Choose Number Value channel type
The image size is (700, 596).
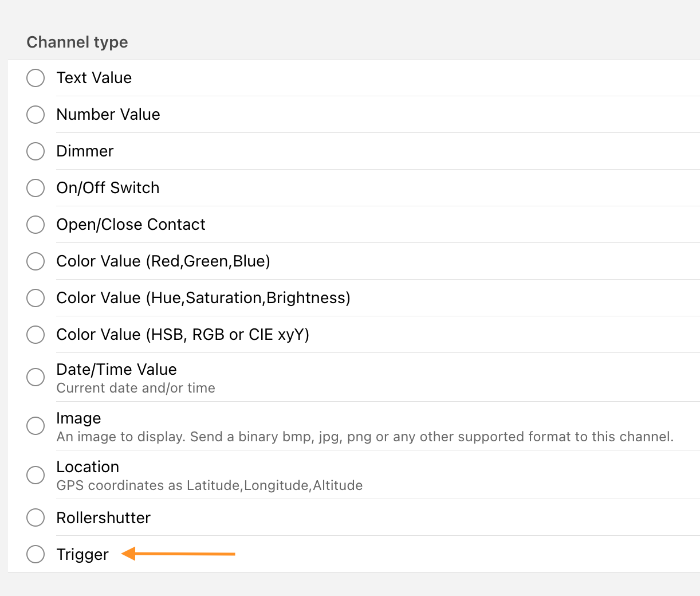pyautogui.click(x=36, y=115)
